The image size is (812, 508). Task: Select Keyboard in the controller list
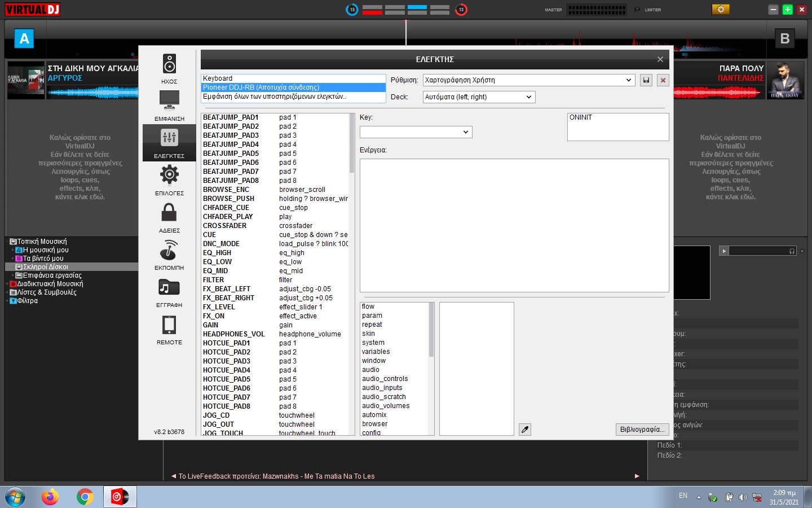[293, 78]
